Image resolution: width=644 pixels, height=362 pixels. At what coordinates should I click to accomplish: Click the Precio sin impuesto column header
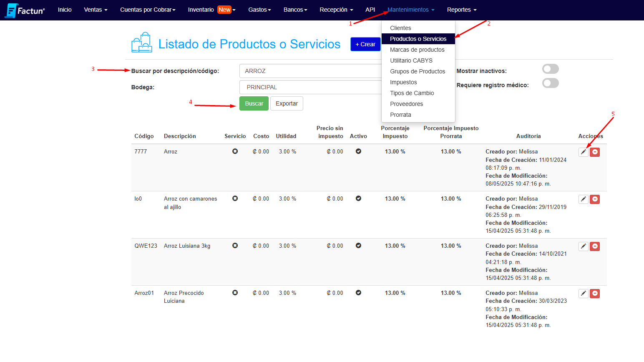pos(330,132)
